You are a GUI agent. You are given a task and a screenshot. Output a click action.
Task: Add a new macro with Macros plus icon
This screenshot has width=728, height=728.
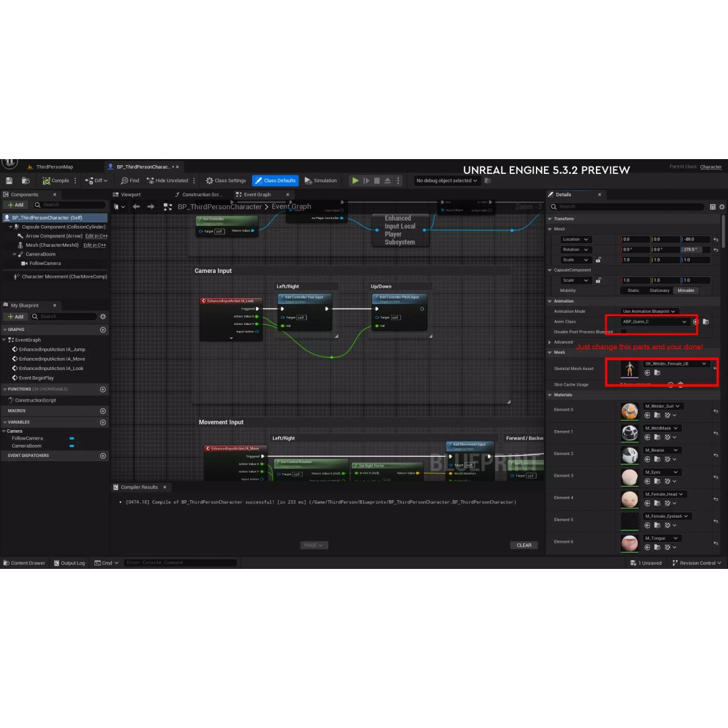(103, 411)
